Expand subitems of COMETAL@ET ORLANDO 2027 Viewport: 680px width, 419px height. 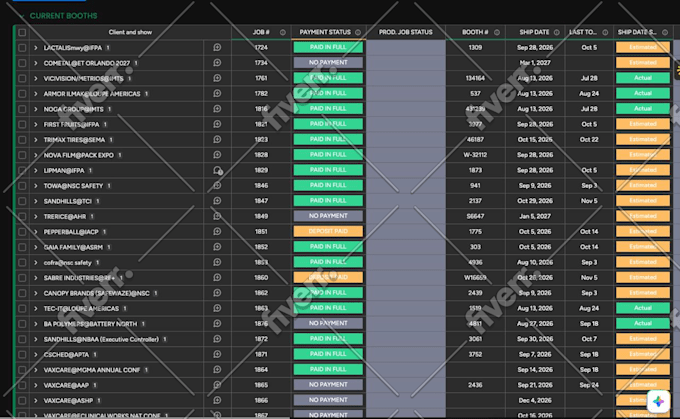(x=36, y=63)
